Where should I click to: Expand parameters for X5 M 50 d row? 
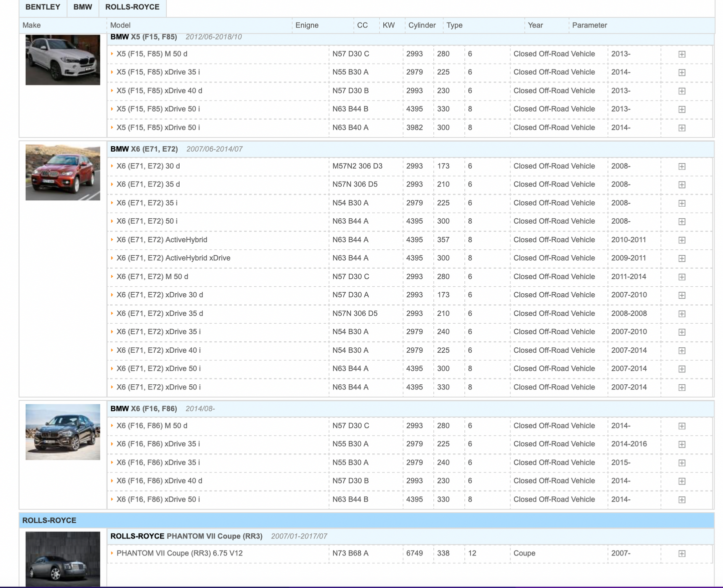pos(682,54)
